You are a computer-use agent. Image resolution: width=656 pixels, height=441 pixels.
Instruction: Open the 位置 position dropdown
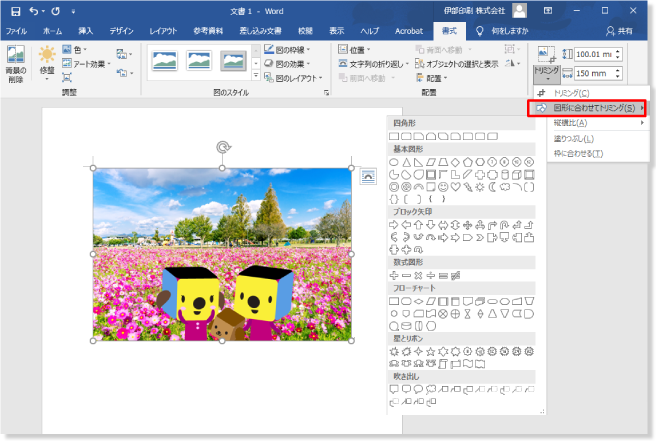[354, 50]
